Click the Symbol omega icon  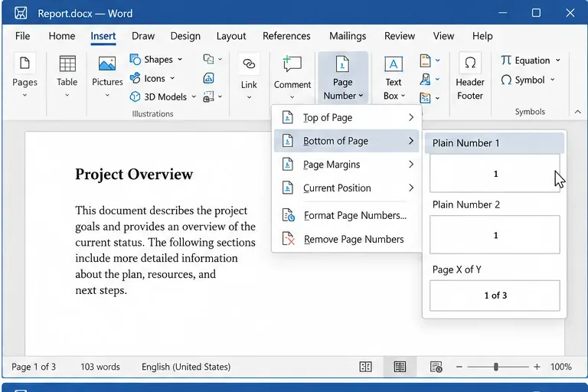click(x=506, y=80)
